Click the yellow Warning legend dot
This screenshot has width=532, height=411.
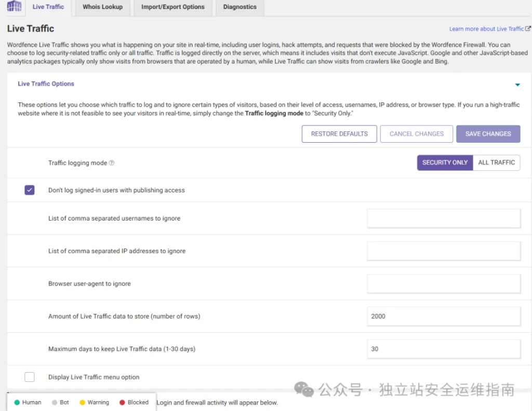pyautogui.click(x=82, y=403)
